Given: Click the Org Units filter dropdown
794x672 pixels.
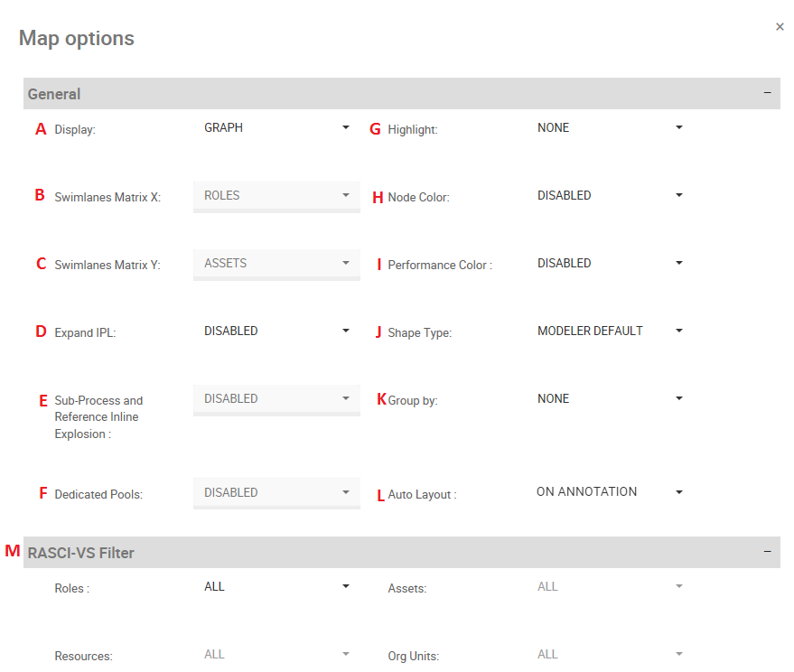Looking at the screenshot, I should pyautogui.click(x=610, y=655).
